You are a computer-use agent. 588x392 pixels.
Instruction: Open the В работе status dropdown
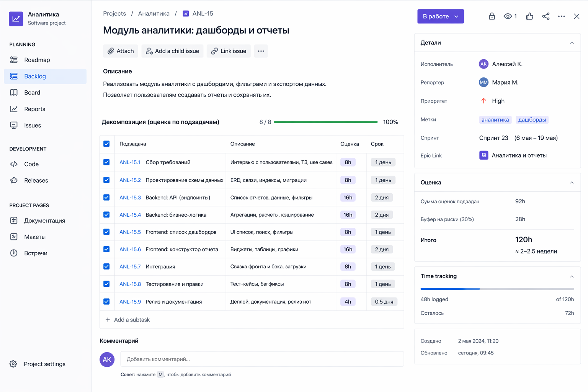tap(440, 16)
